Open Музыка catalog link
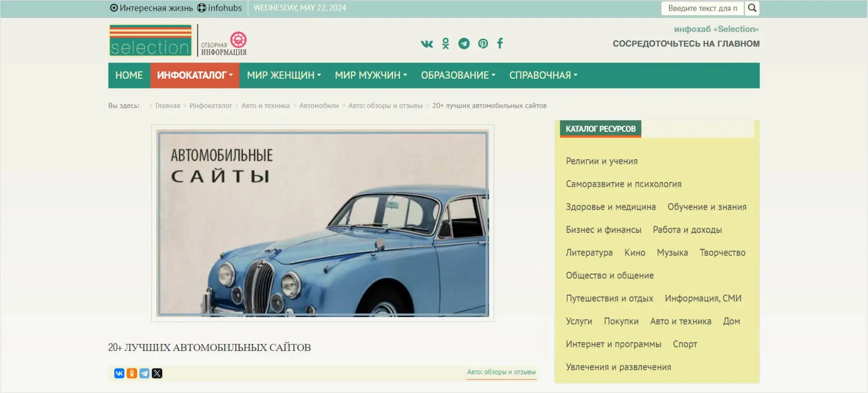This screenshot has height=393, width=868. tap(672, 253)
